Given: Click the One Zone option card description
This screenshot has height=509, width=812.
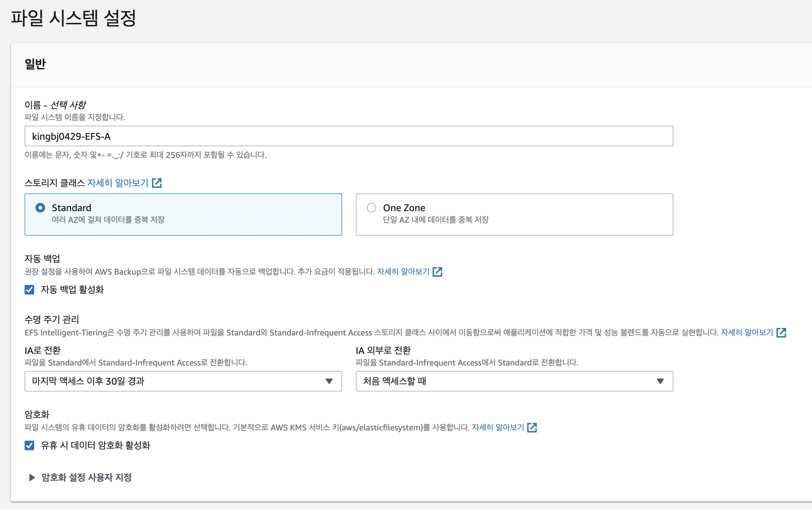Looking at the screenshot, I should pos(436,220).
